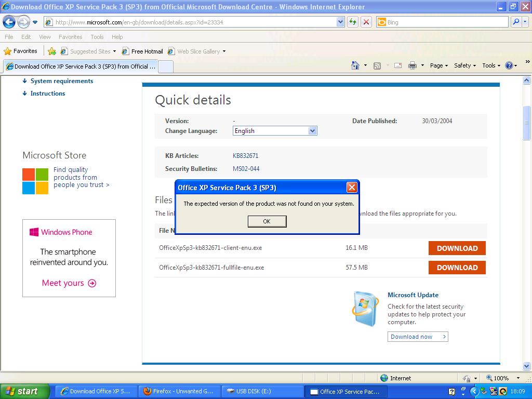The image size is (532, 399).
Task: Open the Help menu in the menu bar
Action: (x=117, y=37)
